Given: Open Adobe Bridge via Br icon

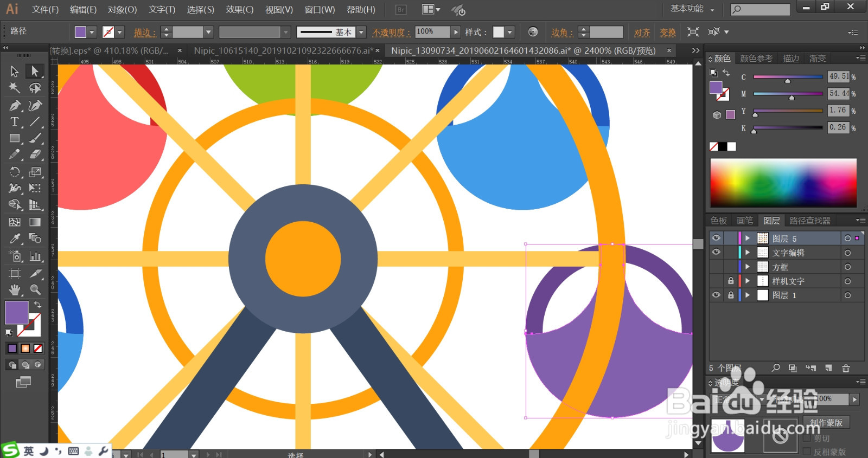Looking at the screenshot, I should point(401,10).
